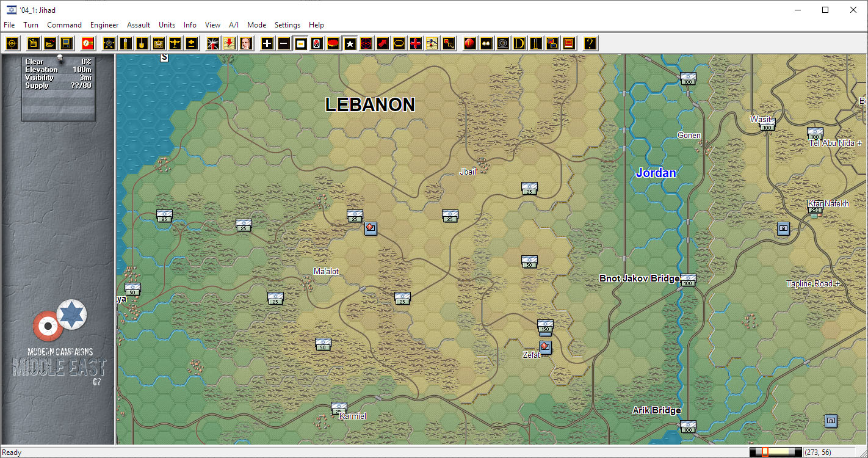Click the red diagonal arrow icon
This screenshot has height=458, width=868.
point(383,43)
